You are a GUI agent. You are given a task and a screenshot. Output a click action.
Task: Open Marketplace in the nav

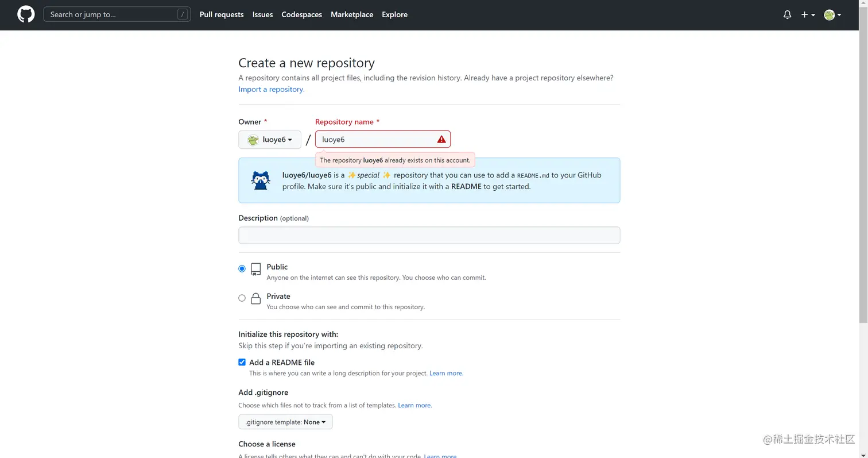pyautogui.click(x=352, y=14)
